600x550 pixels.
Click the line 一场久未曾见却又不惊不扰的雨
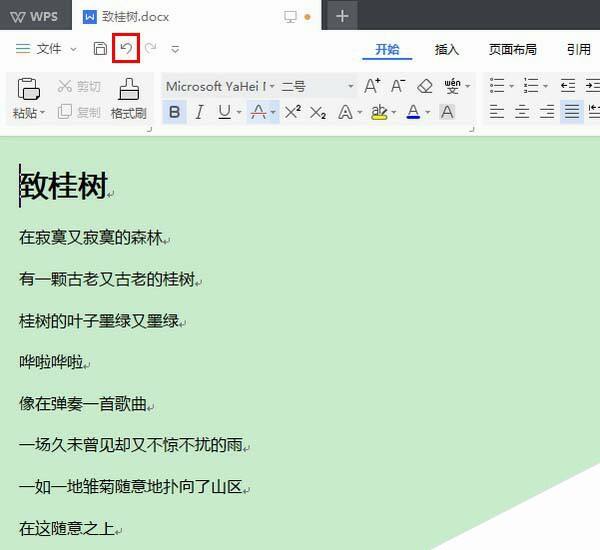[x=131, y=445]
